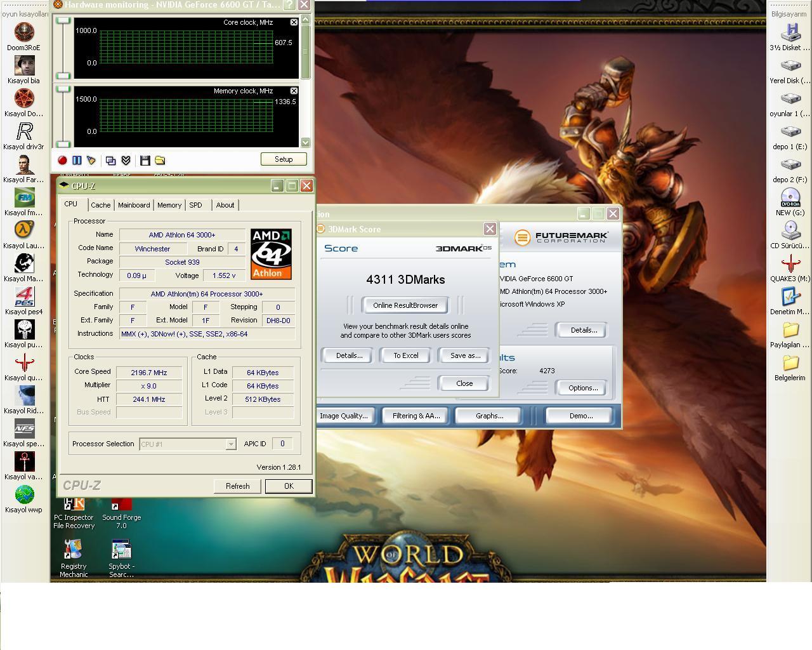Click Filtering & AA... button in 3DMark
Image resolution: width=812 pixels, height=650 pixels.
pos(416,416)
